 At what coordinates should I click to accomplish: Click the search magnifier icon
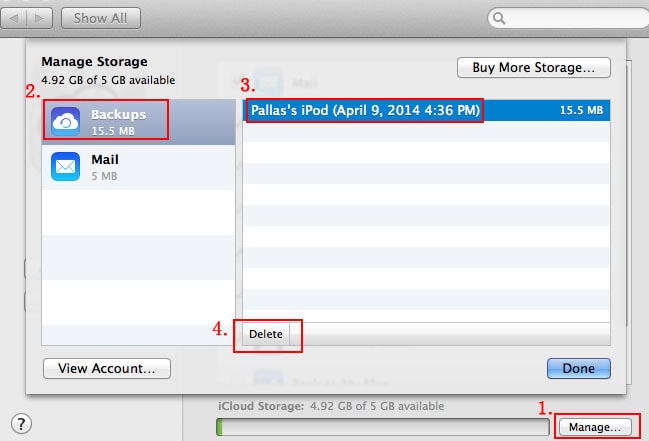point(499,18)
